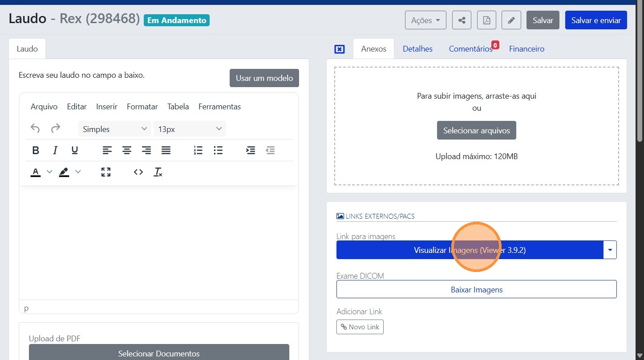
Task: Toggle underline formatting in editor
Action: pyautogui.click(x=75, y=151)
